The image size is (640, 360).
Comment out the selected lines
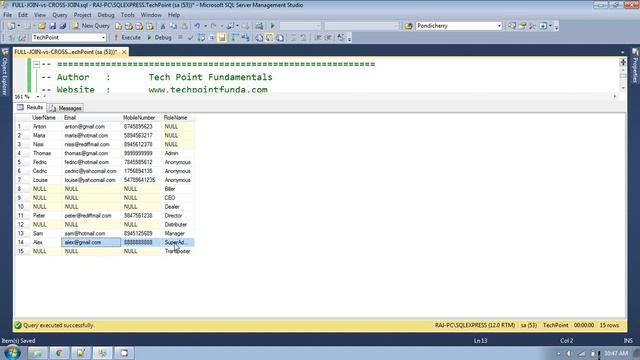(293, 38)
